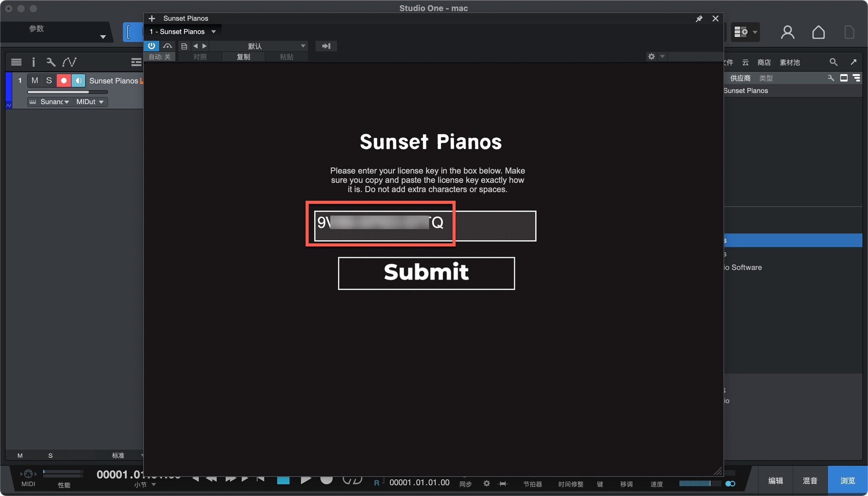868x496 pixels.
Task: Click the 复制 copy button
Action: pyautogui.click(x=243, y=57)
